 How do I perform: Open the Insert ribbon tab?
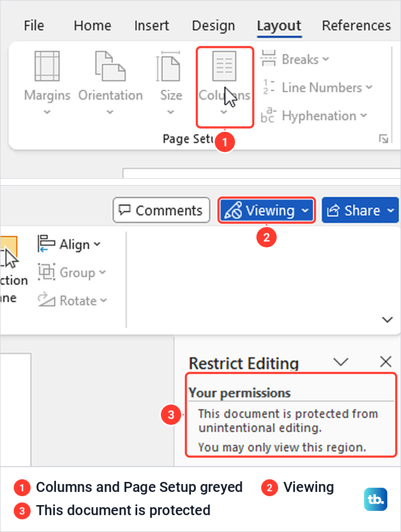tap(151, 25)
